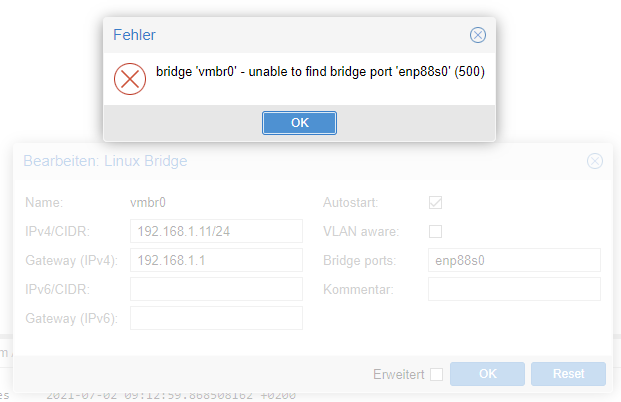Select the empty IPv6/CIDR field

216,290
